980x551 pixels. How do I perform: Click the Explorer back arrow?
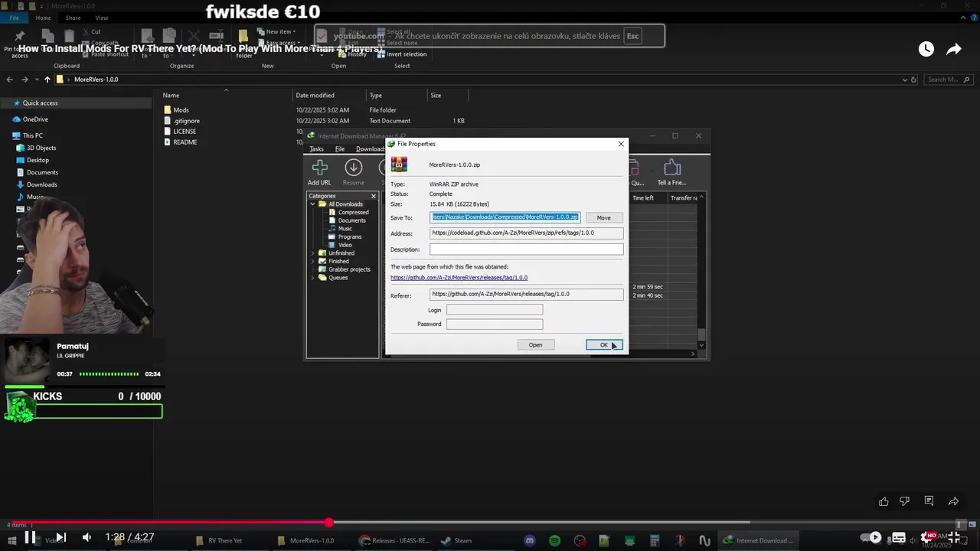pos(10,80)
